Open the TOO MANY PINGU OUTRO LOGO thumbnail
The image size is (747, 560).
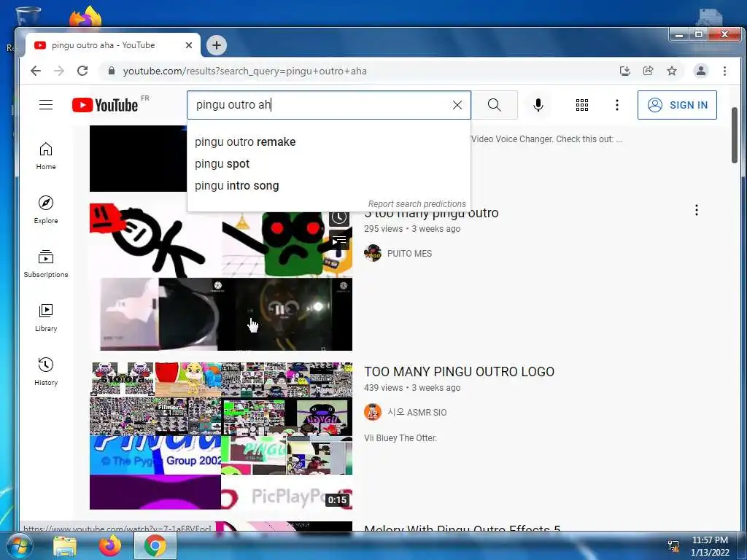[221, 436]
